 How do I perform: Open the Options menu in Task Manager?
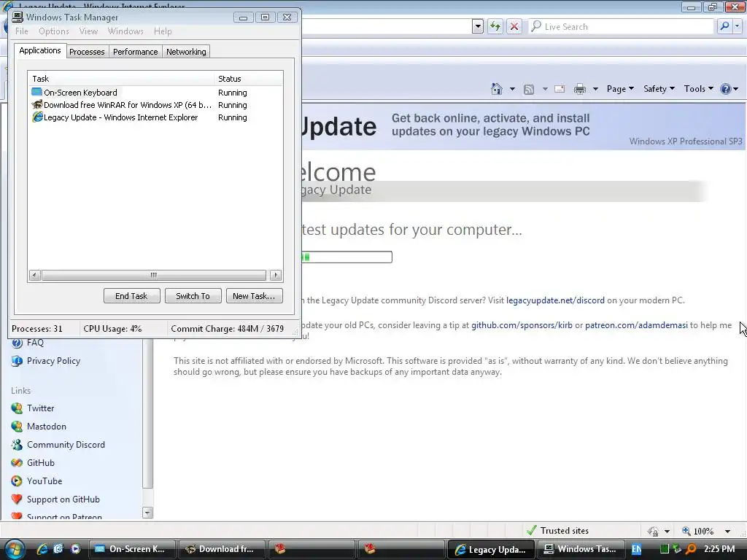tap(54, 31)
